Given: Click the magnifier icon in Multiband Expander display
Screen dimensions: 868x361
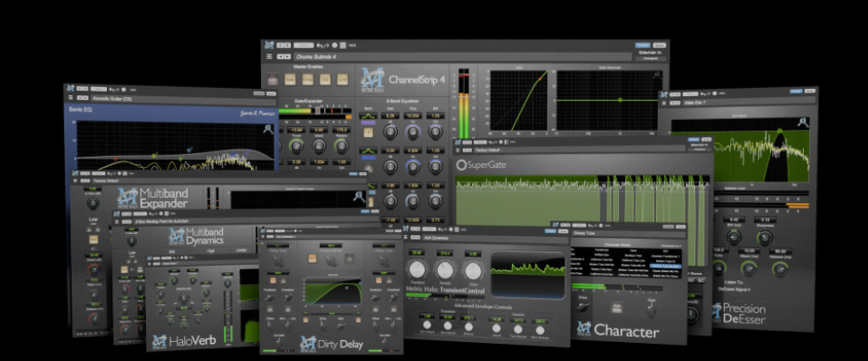Looking at the screenshot, I should tap(360, 196).
